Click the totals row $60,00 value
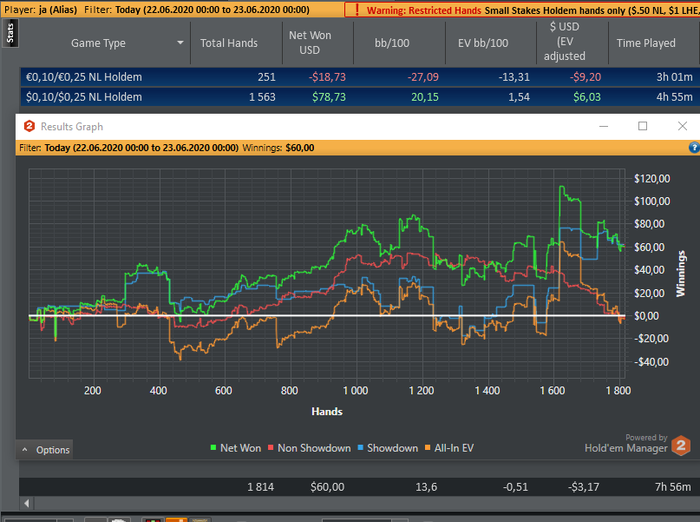Image resolution: width=700 pixels, height=522 pixels. coord(327,487)
